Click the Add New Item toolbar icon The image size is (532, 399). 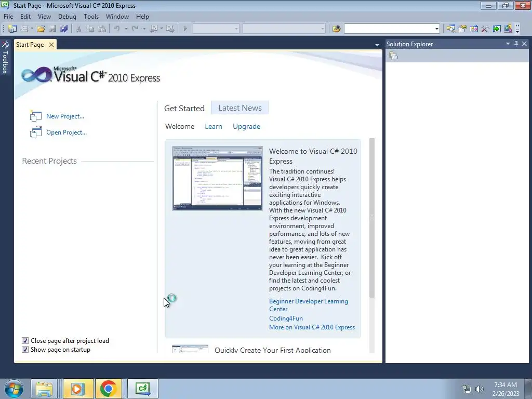point(24,29)
